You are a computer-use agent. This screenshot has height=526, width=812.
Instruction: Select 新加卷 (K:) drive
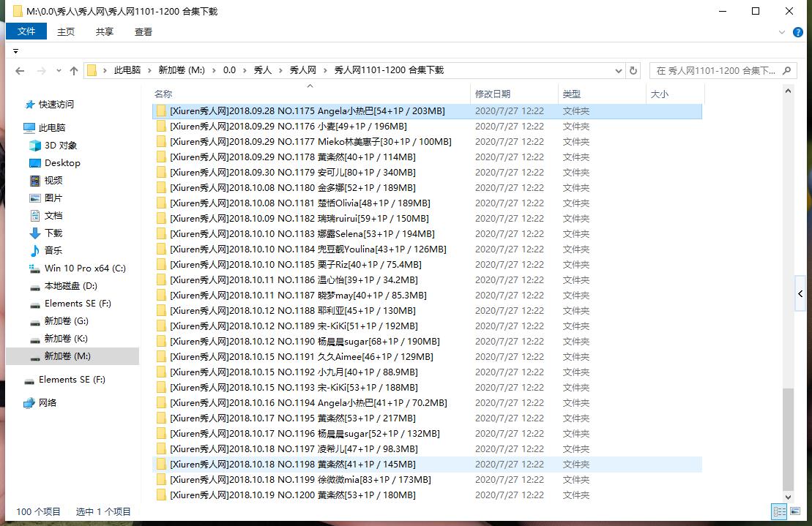(59, 339)
